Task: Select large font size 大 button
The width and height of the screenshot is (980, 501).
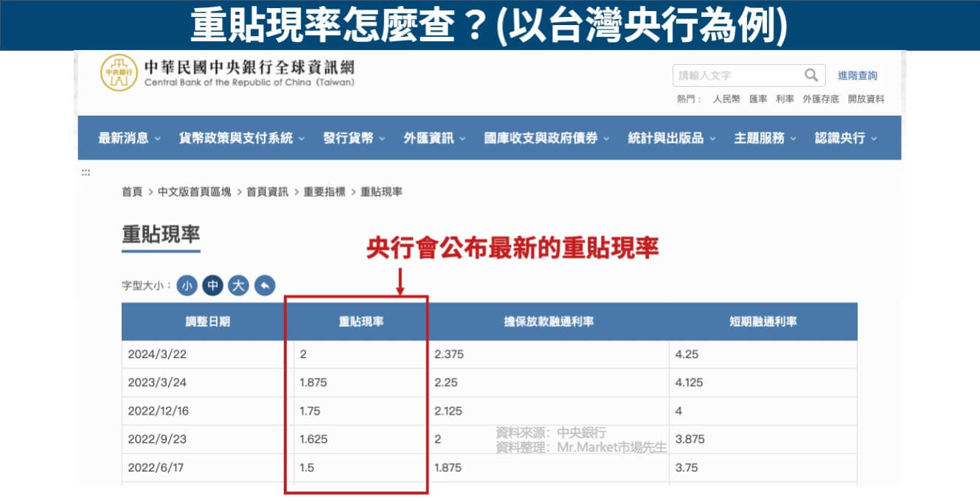Action: 238,285
